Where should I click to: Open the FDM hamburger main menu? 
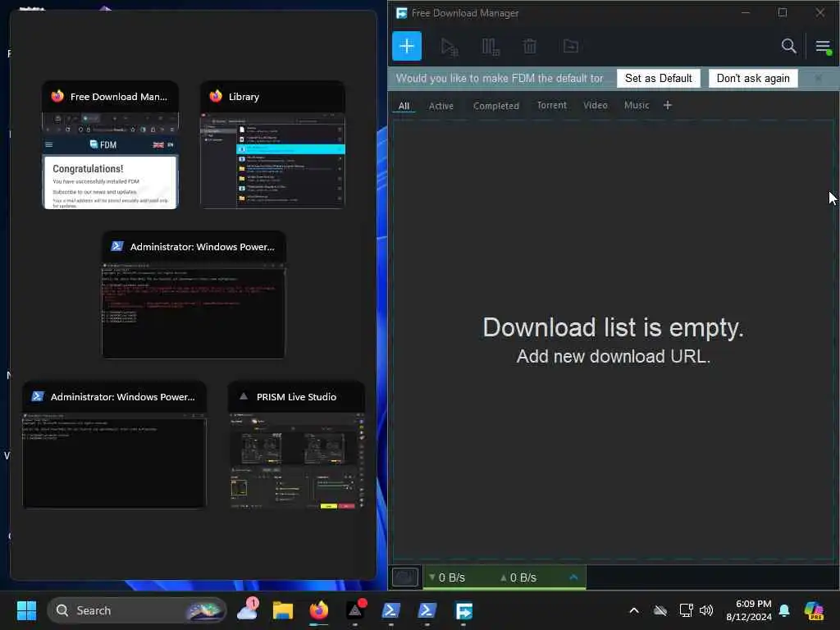tap(824, 47)
